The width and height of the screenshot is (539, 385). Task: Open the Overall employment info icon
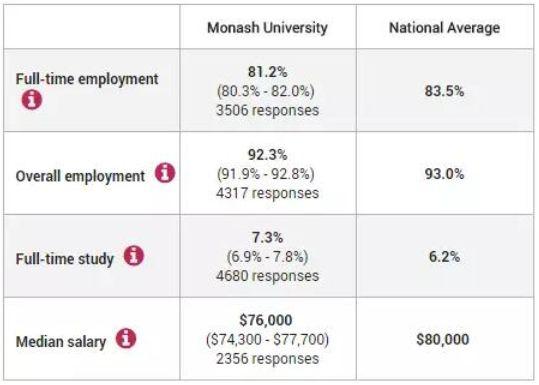[165, 173]
